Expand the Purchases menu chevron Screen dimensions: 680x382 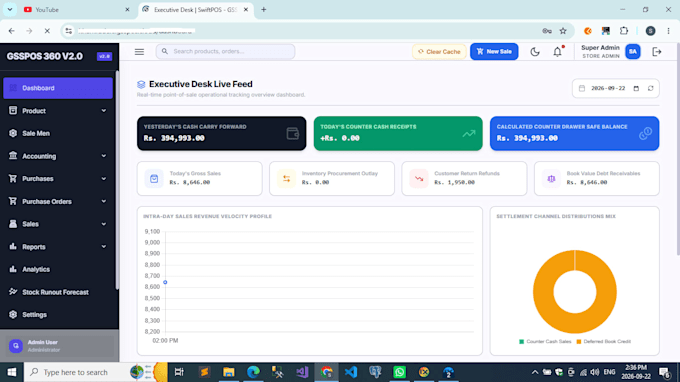click(x=104, y=179)
